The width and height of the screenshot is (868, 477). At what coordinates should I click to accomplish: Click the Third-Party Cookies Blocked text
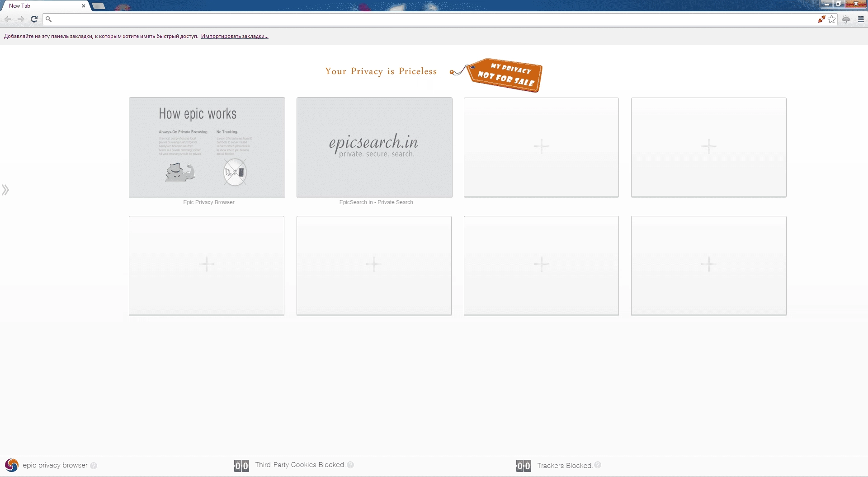[300, 465]
